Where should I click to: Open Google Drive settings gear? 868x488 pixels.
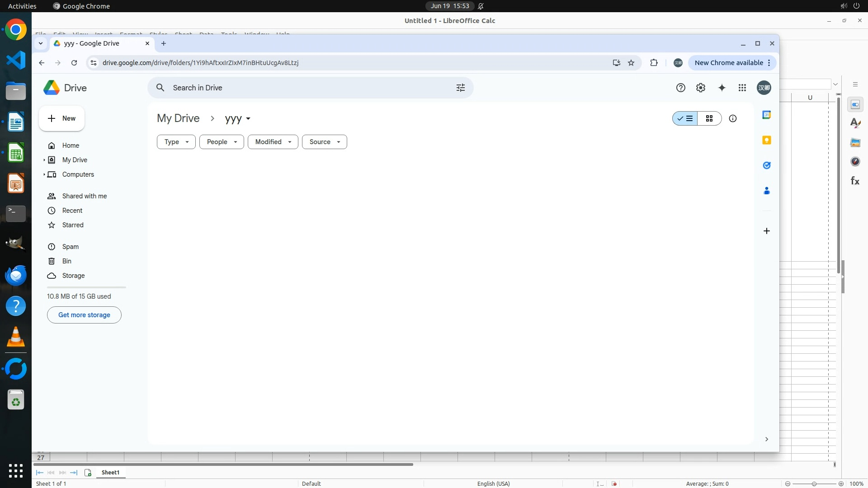(700, 88)
